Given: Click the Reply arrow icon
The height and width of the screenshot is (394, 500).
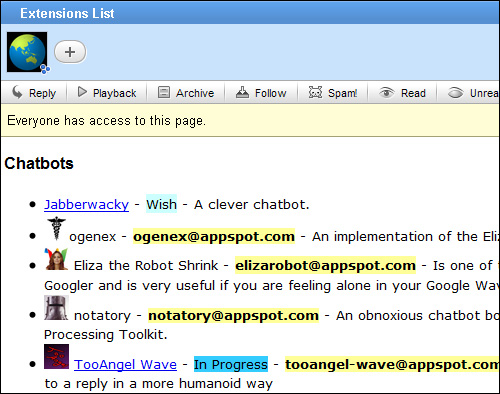Looking at the screenshot, I should coord(17,92).
